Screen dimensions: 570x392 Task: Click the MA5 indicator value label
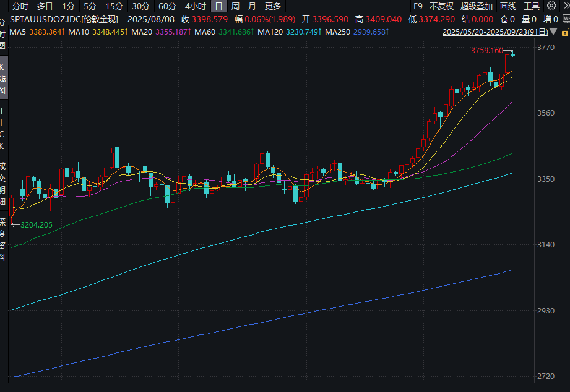[35, 32]
